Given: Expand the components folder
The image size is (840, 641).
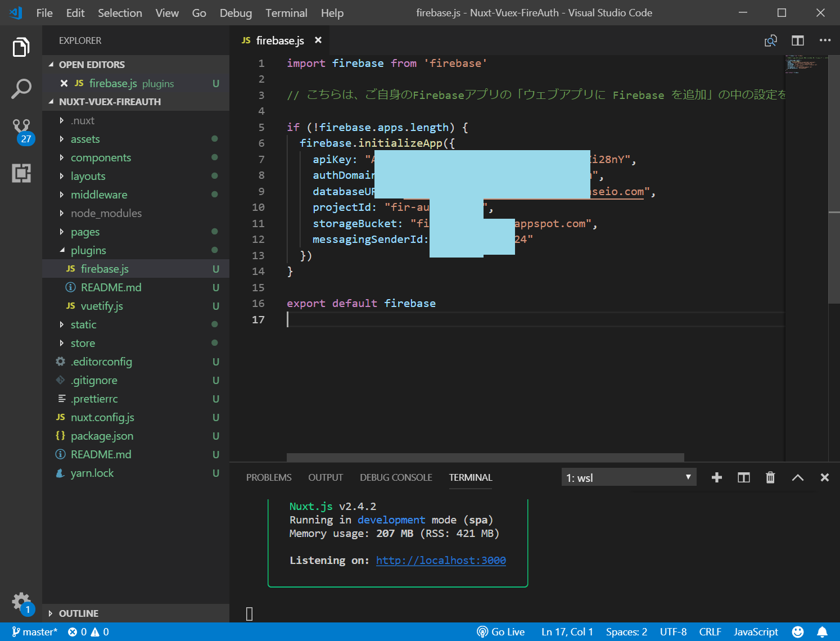Looking at the screenshot, I should tap(136, 157).
